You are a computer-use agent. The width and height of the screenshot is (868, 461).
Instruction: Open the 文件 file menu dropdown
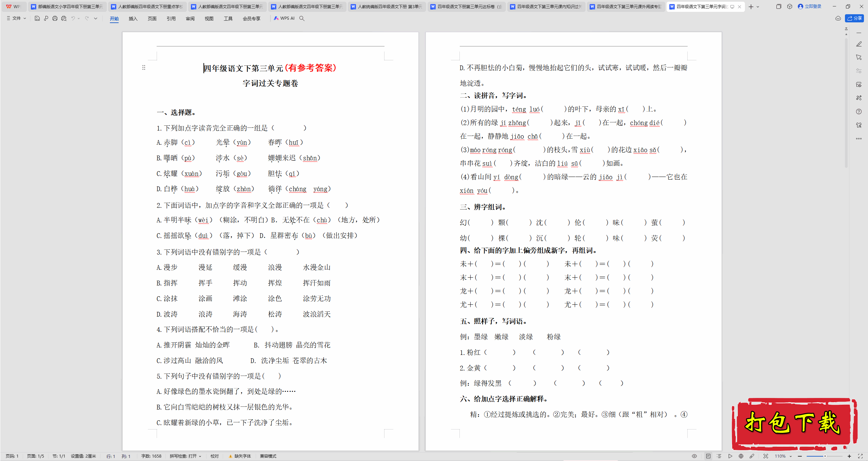(16, 18)
